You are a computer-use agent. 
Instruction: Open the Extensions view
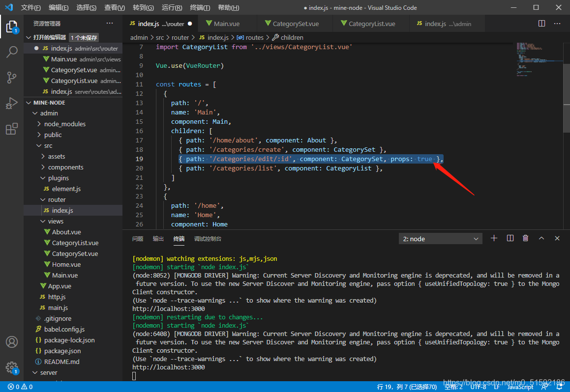click(12, 129)
